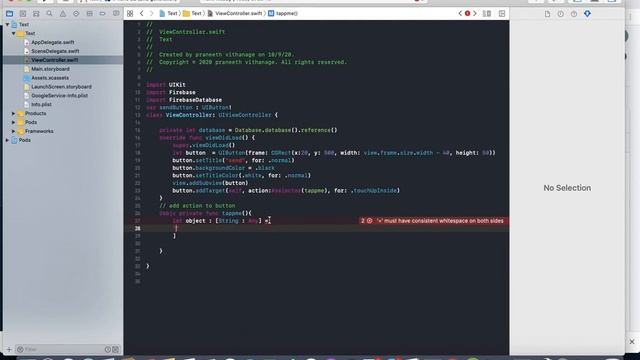Open the Report navigator
Screen dimensions: 640x360
pyautogui.click(x=116, y=13)
